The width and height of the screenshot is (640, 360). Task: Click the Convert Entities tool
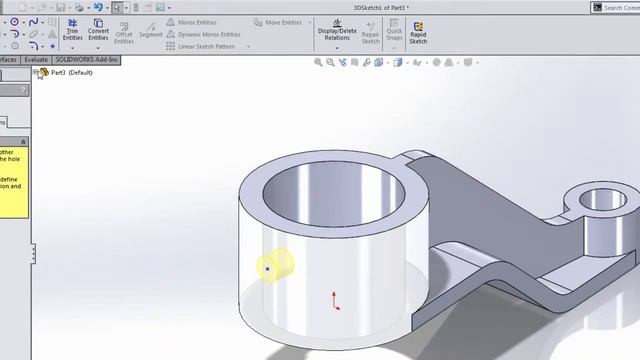pyautogui.click(x=98, y=30)
